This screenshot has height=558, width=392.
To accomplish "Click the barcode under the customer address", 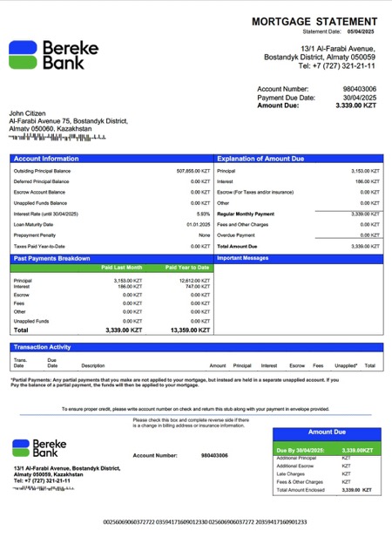I will [x=57, y=137].
